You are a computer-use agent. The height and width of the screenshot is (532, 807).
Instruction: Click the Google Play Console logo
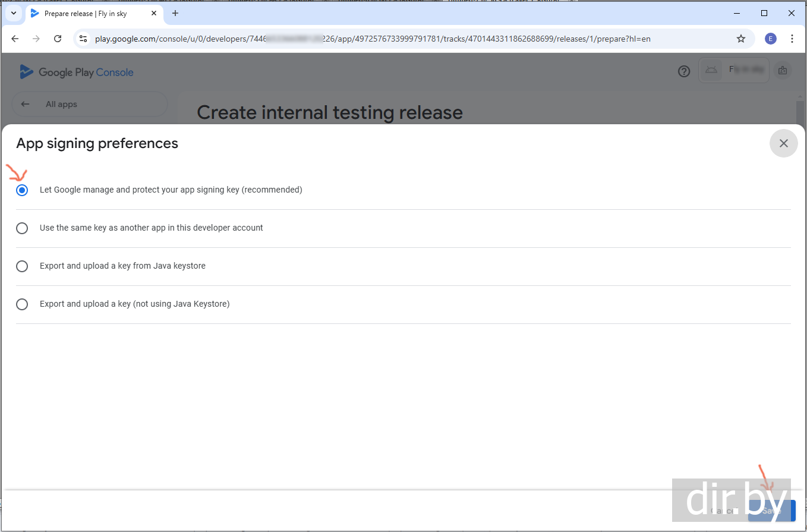[x=77, y=73]
